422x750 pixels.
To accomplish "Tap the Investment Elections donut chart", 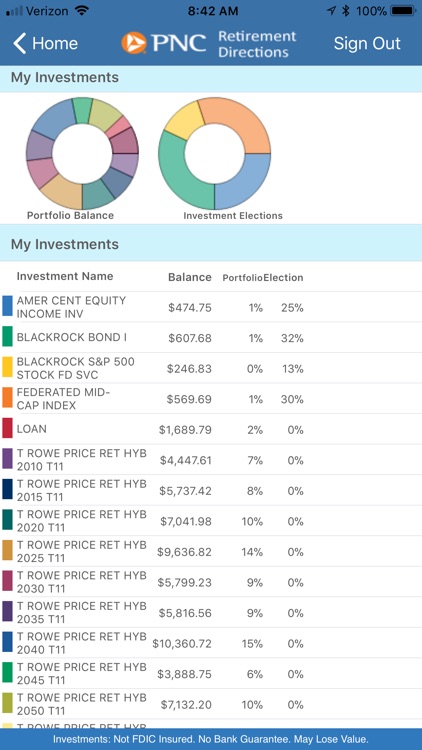I will 214,154.
